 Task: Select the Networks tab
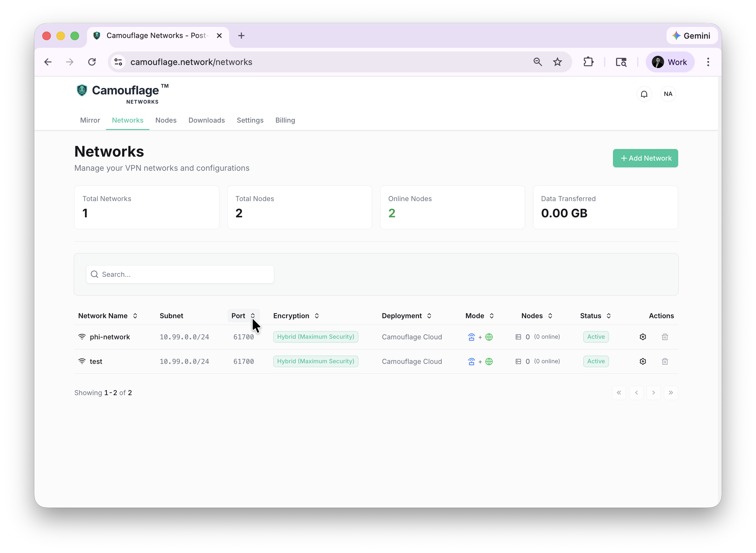(x=127, y=120)
